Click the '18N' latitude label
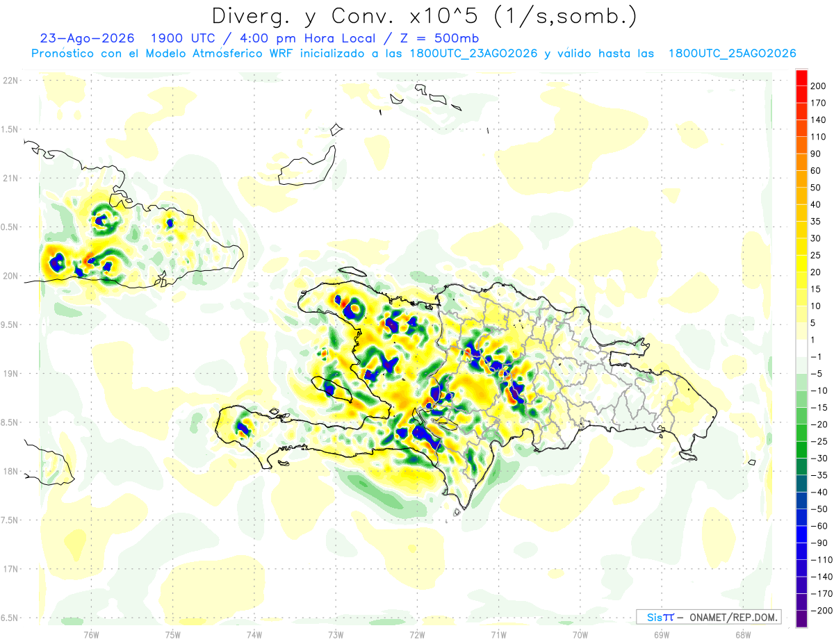This screenshot has height=644, width=834. click(x=10, y=471)
